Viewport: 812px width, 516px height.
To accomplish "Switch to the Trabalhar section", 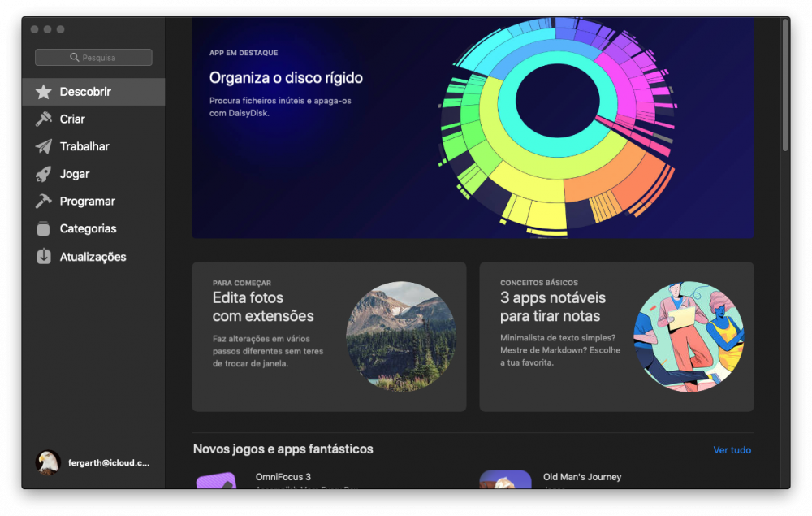I will coord(93,146).
